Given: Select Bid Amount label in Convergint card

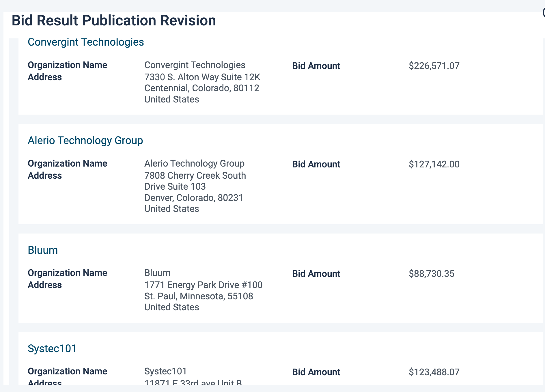Looking at the screenshot, I should tap(316, 66).
